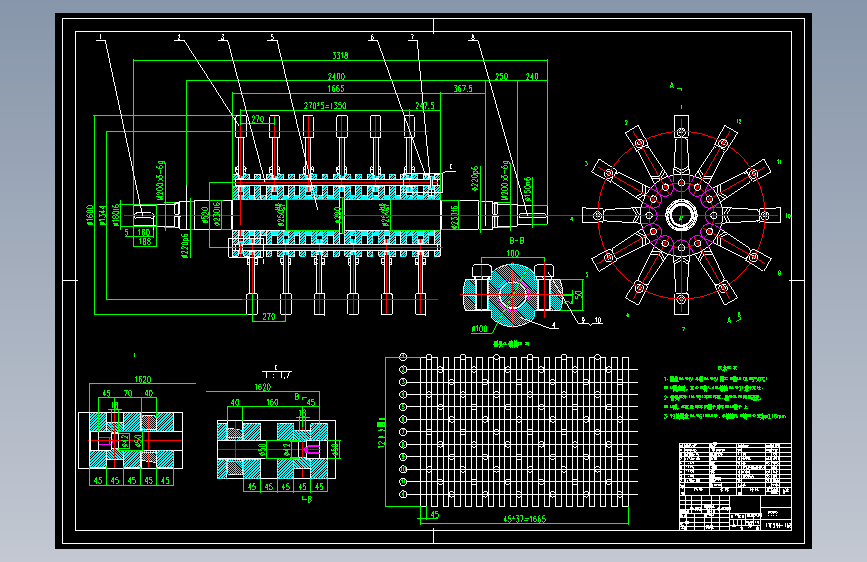Click the 70 dimension in detail view

click(128, 393)
